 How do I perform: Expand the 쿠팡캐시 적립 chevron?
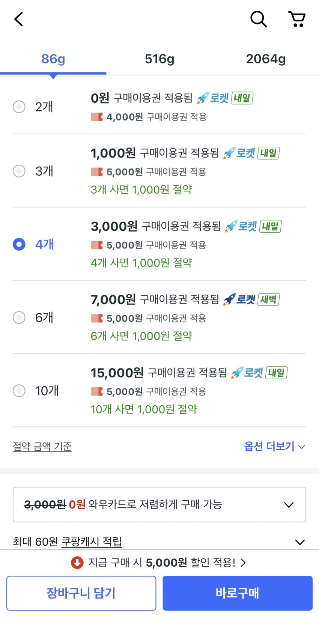coord(299,542)
